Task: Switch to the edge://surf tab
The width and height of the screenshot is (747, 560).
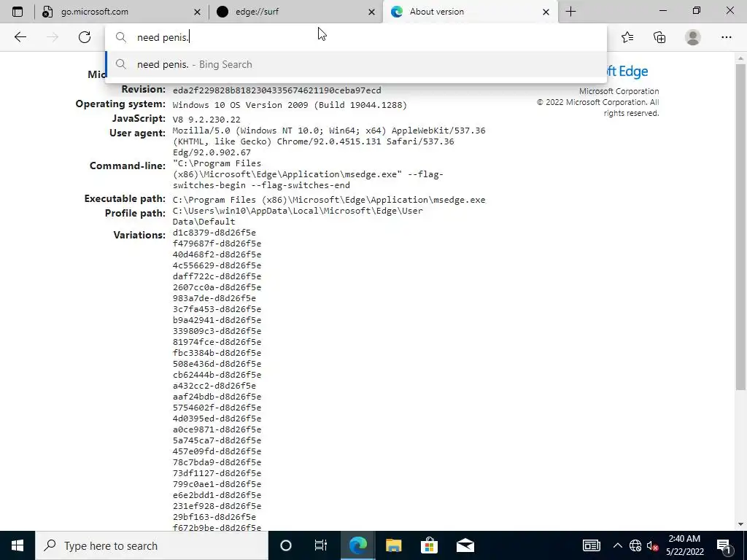Action: pos(295,12)
